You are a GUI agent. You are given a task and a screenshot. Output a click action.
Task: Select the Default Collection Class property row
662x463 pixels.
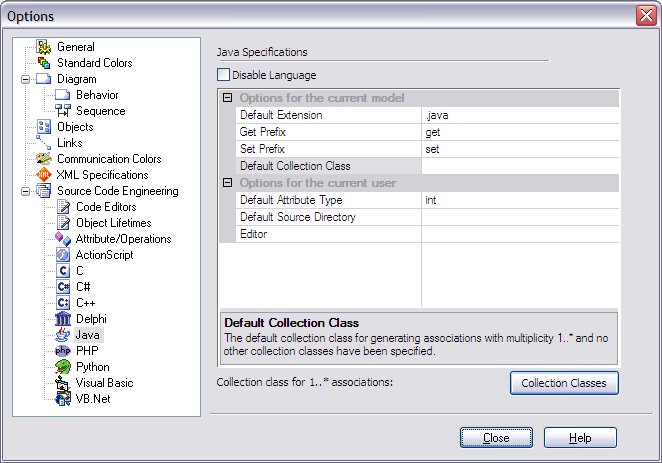click(328, 166)
